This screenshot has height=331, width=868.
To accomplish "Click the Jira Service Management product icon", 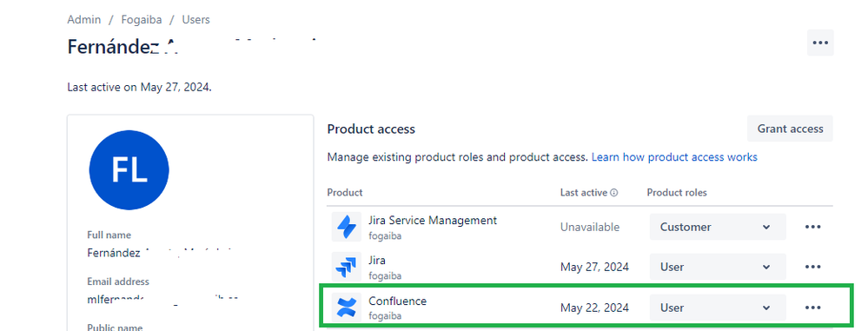I will (347, 227).
